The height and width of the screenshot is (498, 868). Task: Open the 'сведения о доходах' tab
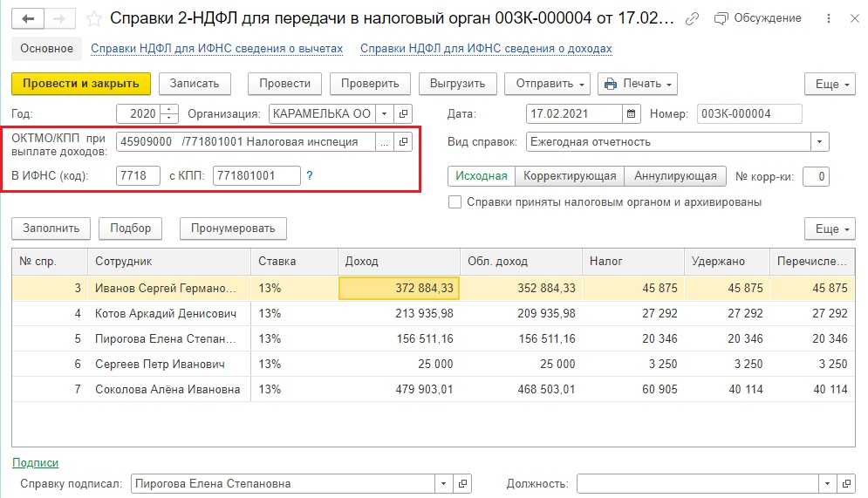(486, 49)
